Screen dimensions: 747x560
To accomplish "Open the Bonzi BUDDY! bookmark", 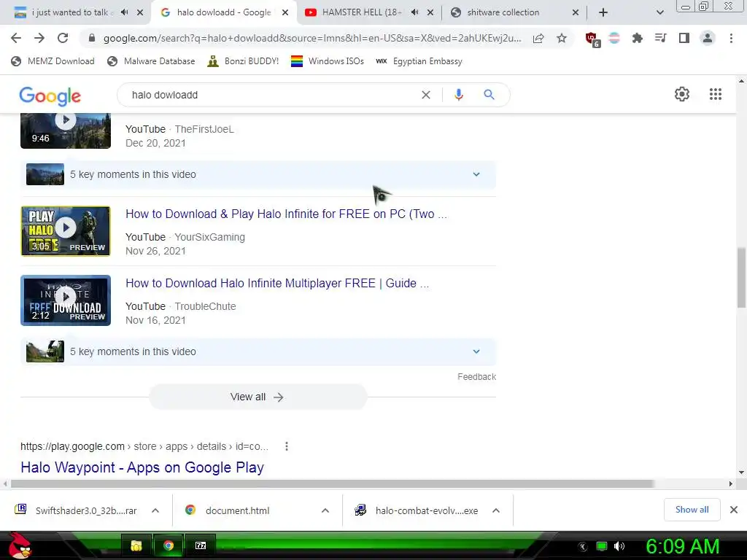I will click(x=244, y=61).
